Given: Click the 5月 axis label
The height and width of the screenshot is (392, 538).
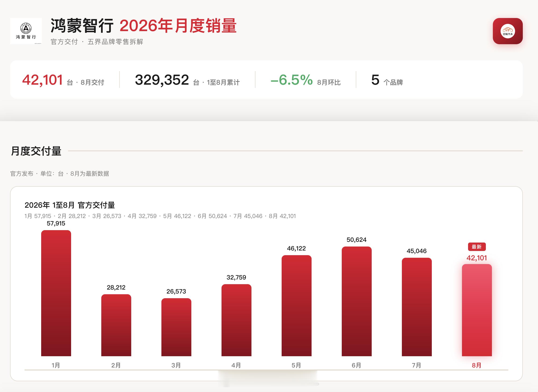Looking at the screenshot, I should pyautogui.click(x=296, y=365).
